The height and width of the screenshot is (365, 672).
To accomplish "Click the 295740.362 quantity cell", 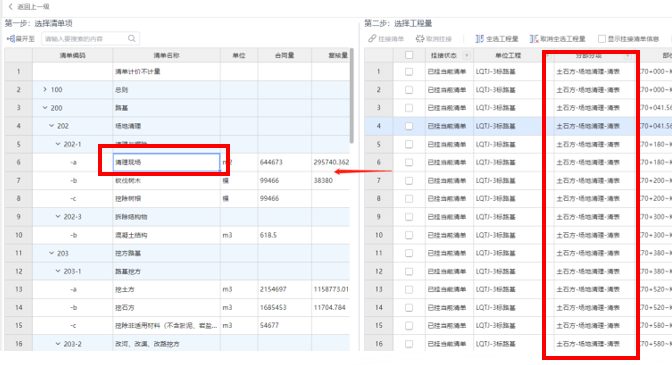I will (x=331, y=162).
